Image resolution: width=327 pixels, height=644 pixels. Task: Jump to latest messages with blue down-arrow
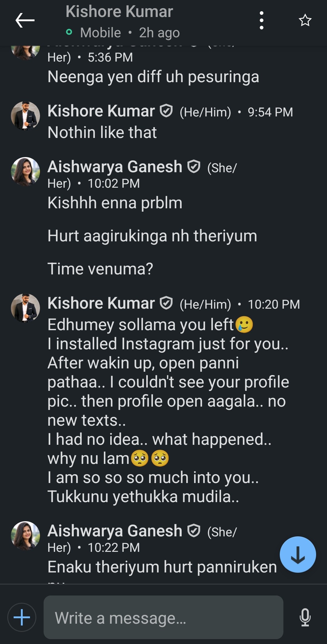(298, 555)
